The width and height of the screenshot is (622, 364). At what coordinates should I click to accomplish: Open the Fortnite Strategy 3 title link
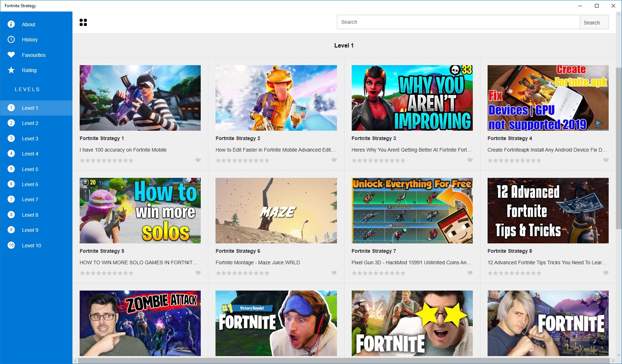coord(374,138)
